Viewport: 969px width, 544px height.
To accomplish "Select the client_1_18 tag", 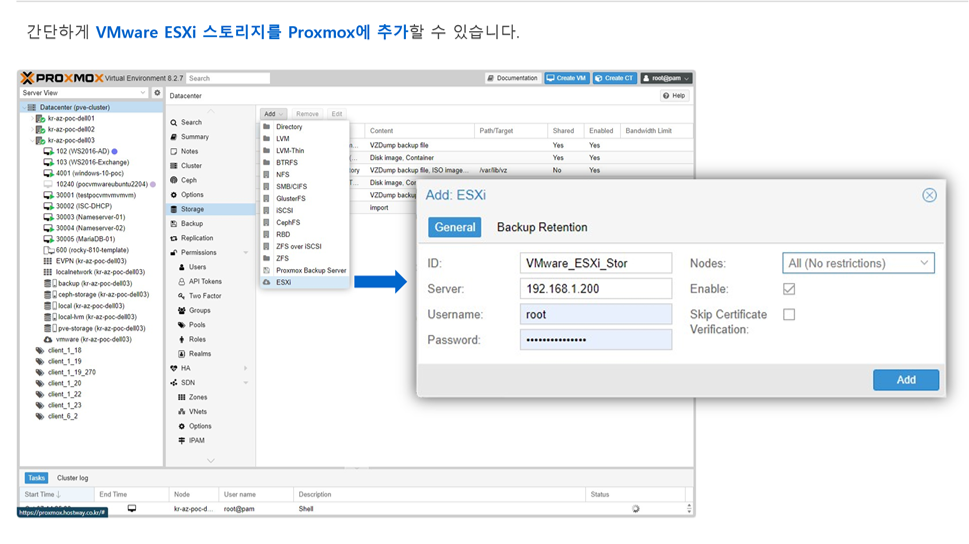I will coord(59,350).
